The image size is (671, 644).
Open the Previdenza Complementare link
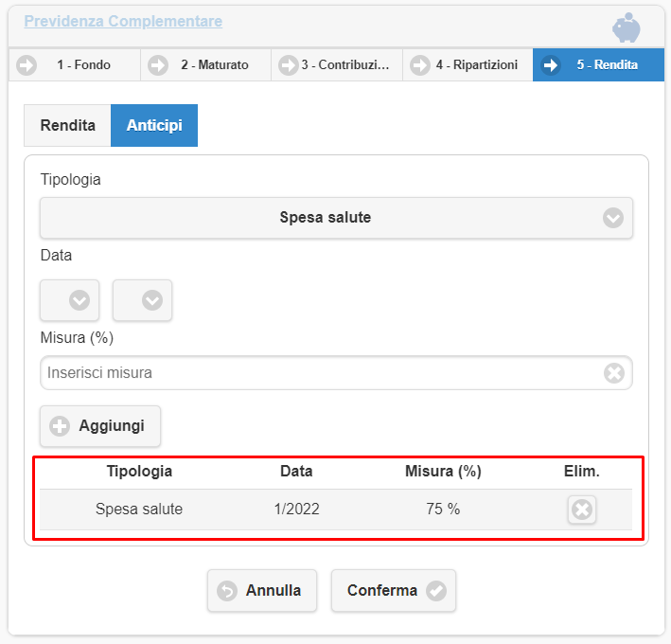tap(123, 21)
